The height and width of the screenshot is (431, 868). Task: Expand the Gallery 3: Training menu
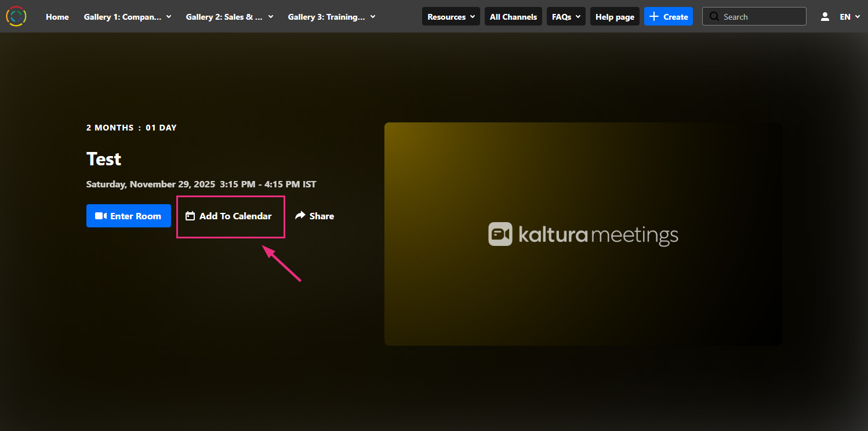pyautogui.click(x=332, y=17)
